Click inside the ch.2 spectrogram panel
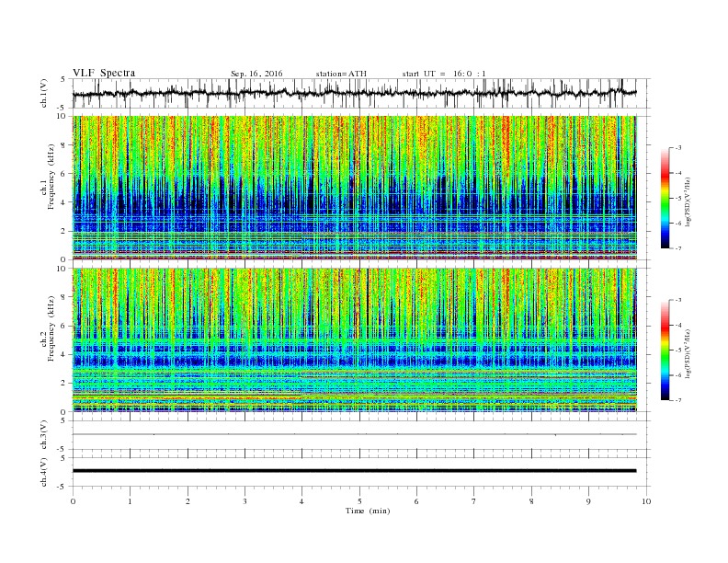This screenshot has height=563, width=728. [355, 340]
